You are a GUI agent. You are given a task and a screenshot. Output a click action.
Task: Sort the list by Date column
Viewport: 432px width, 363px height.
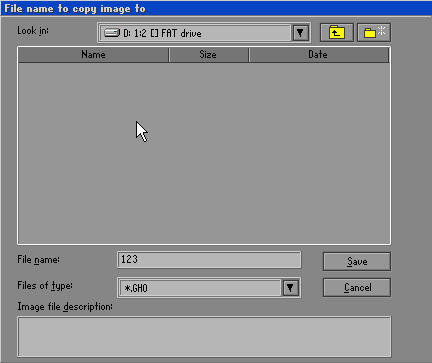tap(319, 55)
